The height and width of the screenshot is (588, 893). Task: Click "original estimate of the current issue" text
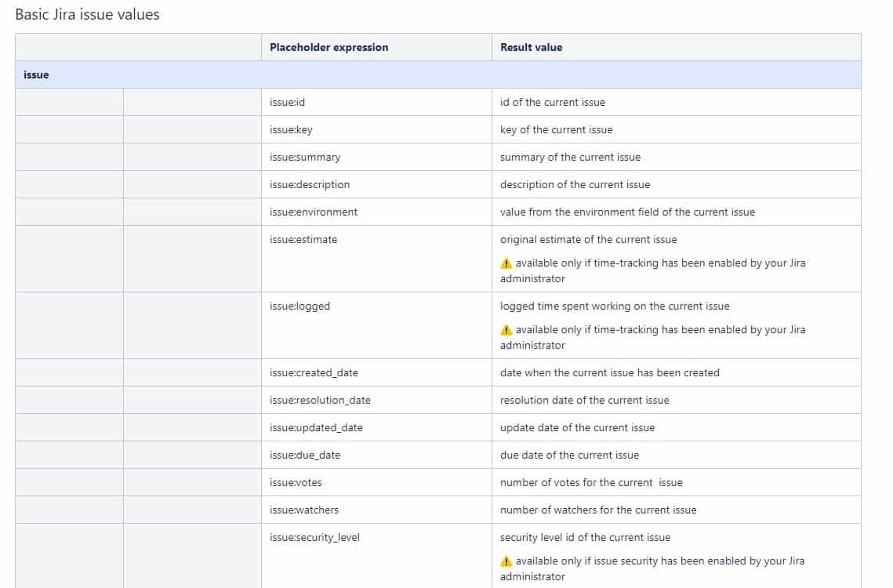[x=588, y=239]
